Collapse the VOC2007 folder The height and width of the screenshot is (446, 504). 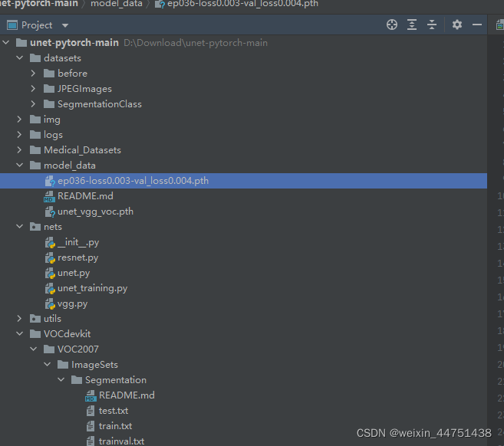34,349
